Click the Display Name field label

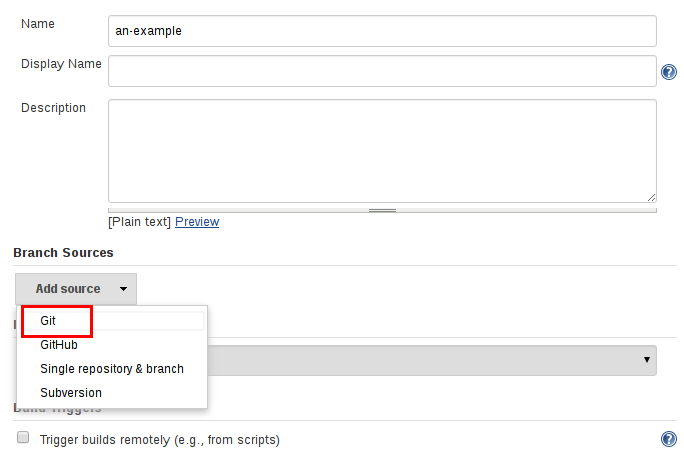click(61, 64)
